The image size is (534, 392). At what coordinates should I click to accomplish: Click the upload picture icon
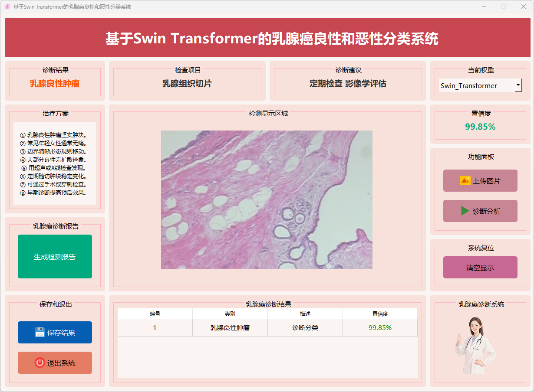coord(465,180)
